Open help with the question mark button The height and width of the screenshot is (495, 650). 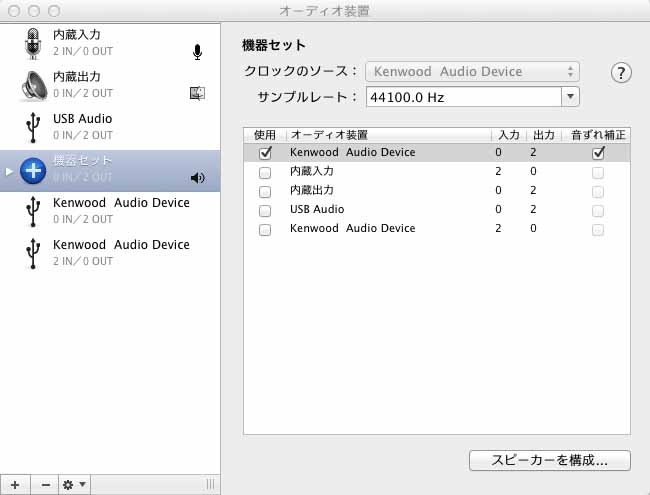(x=621, y=73)
